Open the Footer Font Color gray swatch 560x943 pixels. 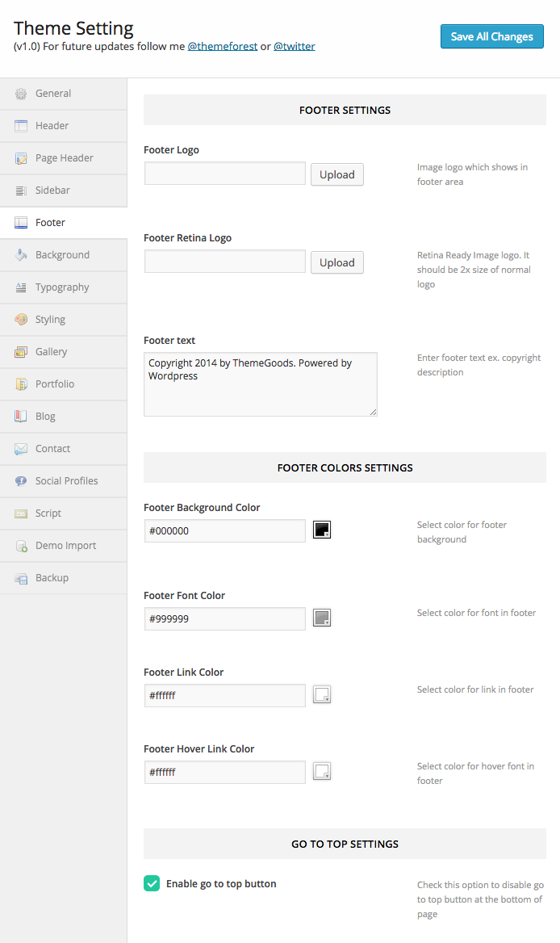(x=322, y=618)
